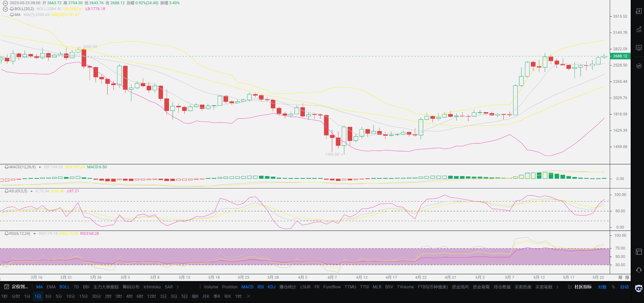The image size is (644, 303).
Task: Toggle the MA main indicator
Action: tap(39, 287)
